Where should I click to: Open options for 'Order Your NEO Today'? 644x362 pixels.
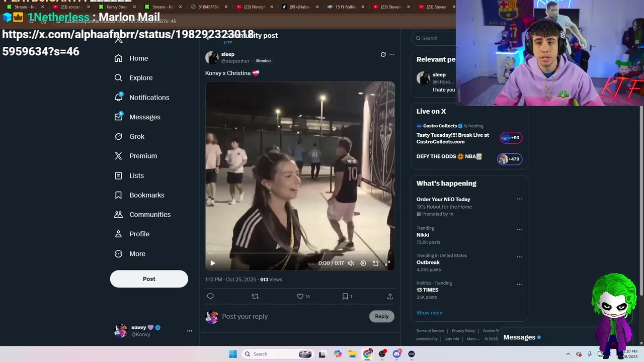519,199
